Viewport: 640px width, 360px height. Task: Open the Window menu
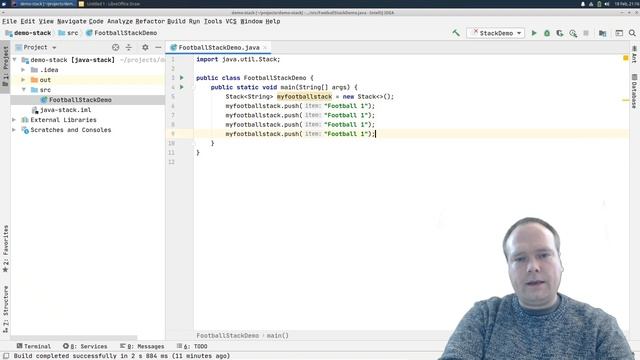coord(251,21)
